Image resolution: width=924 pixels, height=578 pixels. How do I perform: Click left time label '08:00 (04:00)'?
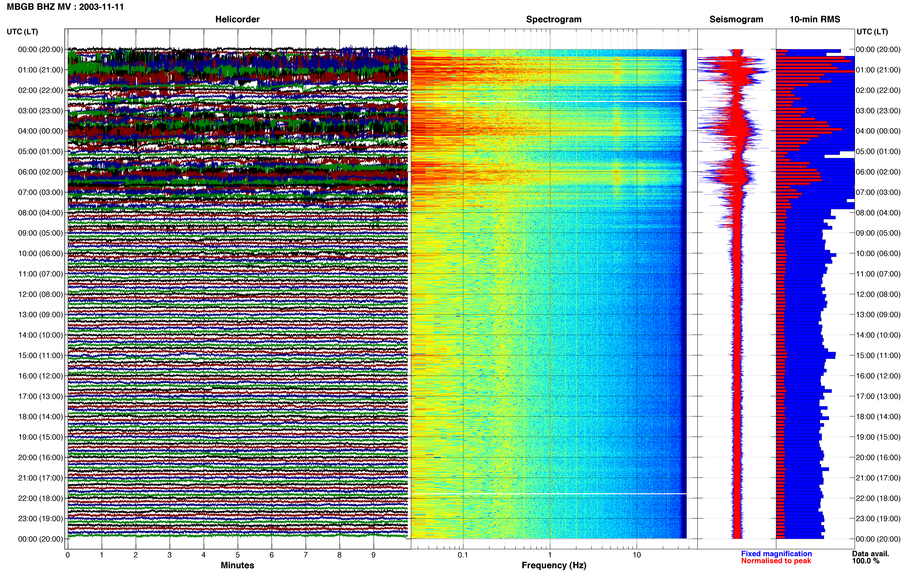click(x=41, y=212)
